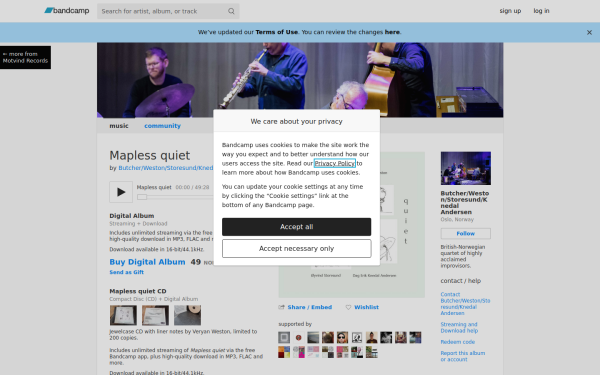
Task: Open first supporter avatar in bottom row
Action: pos(284,352)
